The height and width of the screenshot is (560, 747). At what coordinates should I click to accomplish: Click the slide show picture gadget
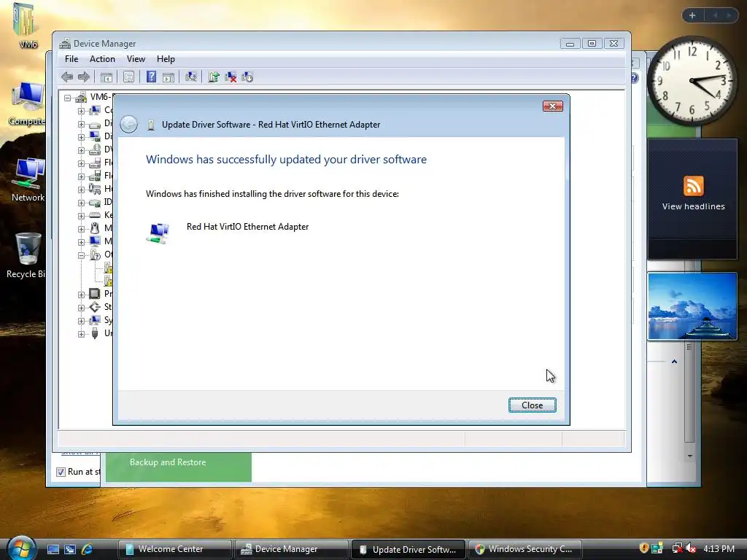(x=692, y=306)
